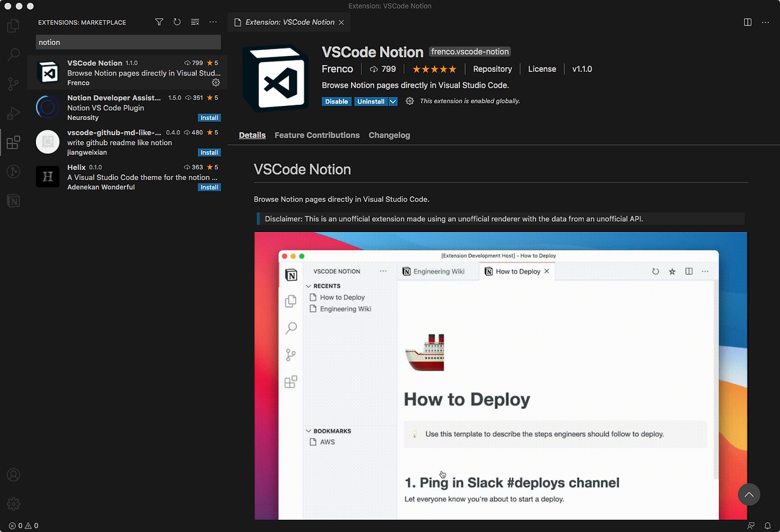The image size is (780, 532).
Task: Open the Accounts menu icon
Action: [x=13, y=475]
